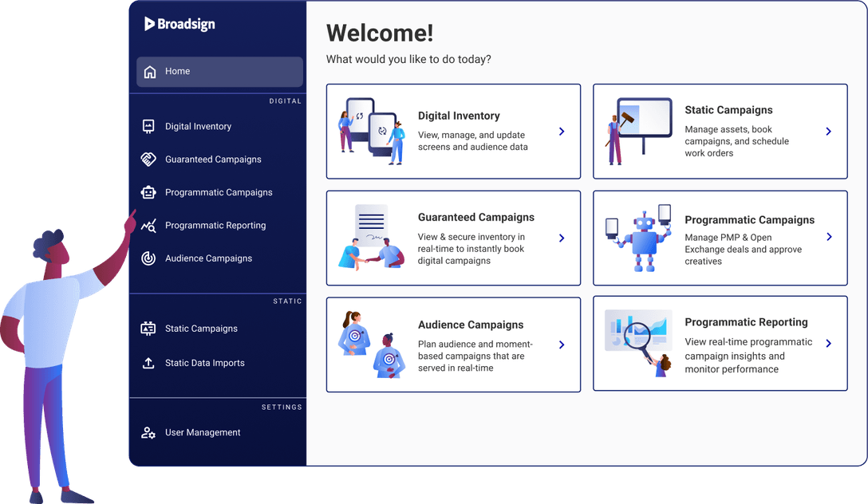Image resolution: width=868 pixels, height=504 pixels.
Task: Open the Audience Campaigns card
Action: pyautogui.click(x=453, y=344)
